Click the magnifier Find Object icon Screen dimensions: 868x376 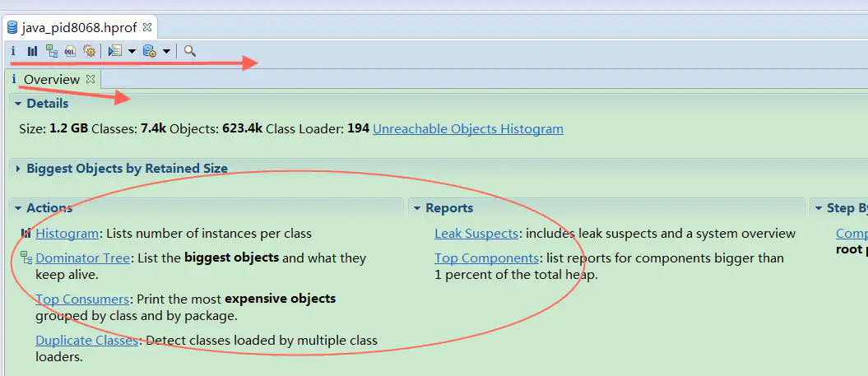pos(190,51)
